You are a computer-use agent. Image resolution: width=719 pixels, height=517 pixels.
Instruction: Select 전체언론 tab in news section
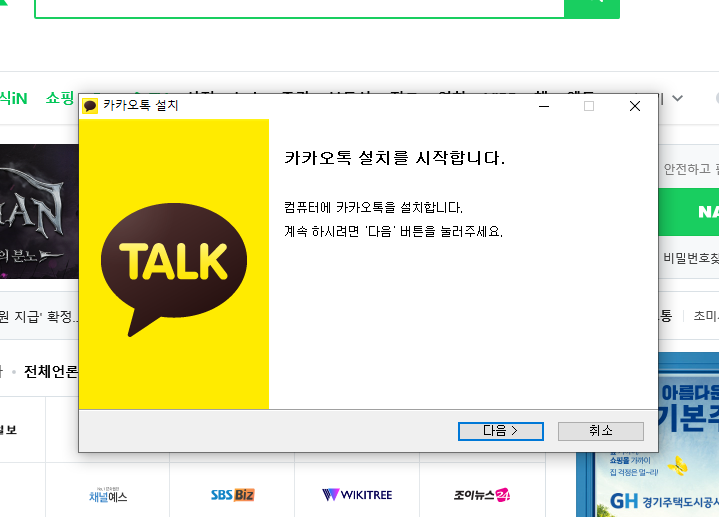pyautogui.click(x=51, y=372)
